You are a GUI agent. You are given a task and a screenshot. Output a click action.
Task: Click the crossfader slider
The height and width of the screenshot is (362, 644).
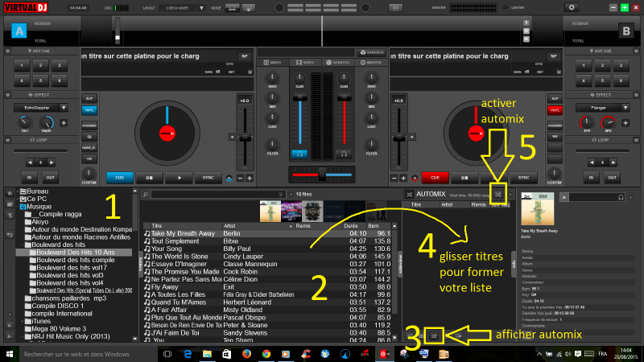[321, 175]
